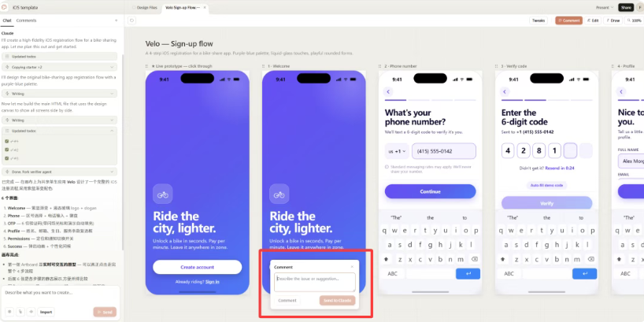Click the back arrow on the Phone number screen
This screenshot has width=644, height=322.
(388, 91)
